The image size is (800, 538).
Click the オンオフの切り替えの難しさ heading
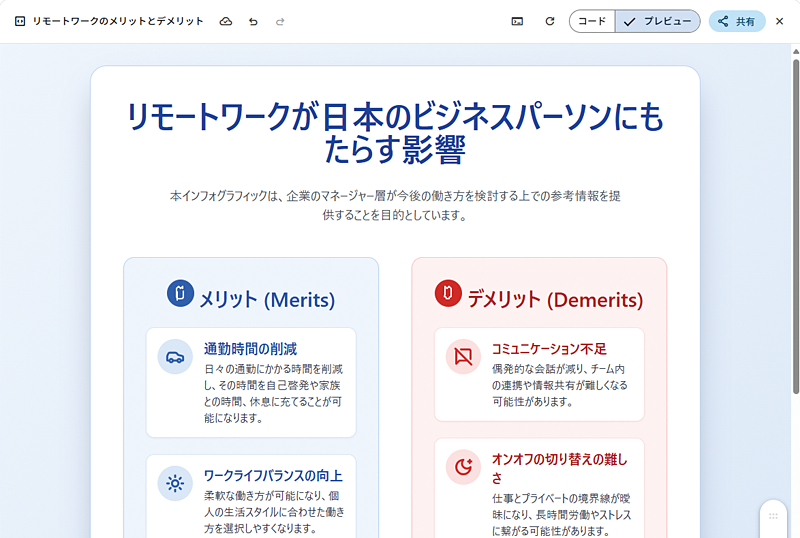coord(560,468)
